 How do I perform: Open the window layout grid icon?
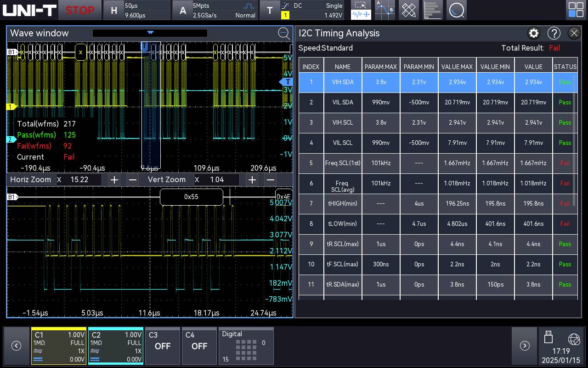pos(576,10)
